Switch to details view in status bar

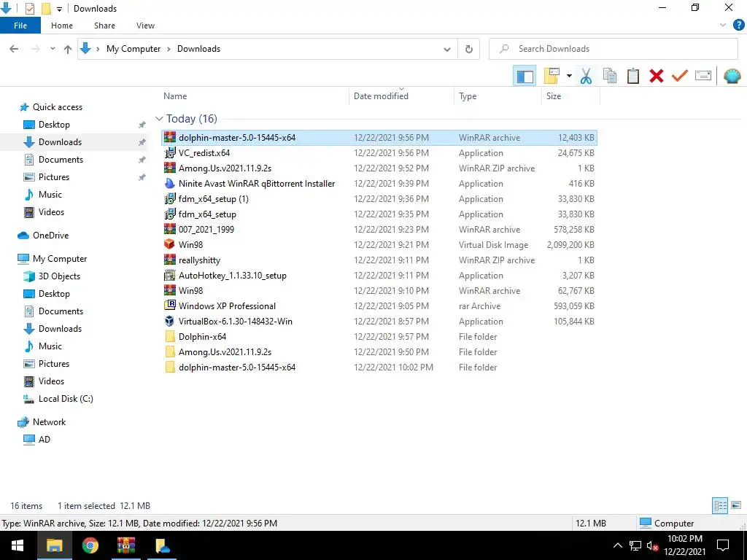720,505
